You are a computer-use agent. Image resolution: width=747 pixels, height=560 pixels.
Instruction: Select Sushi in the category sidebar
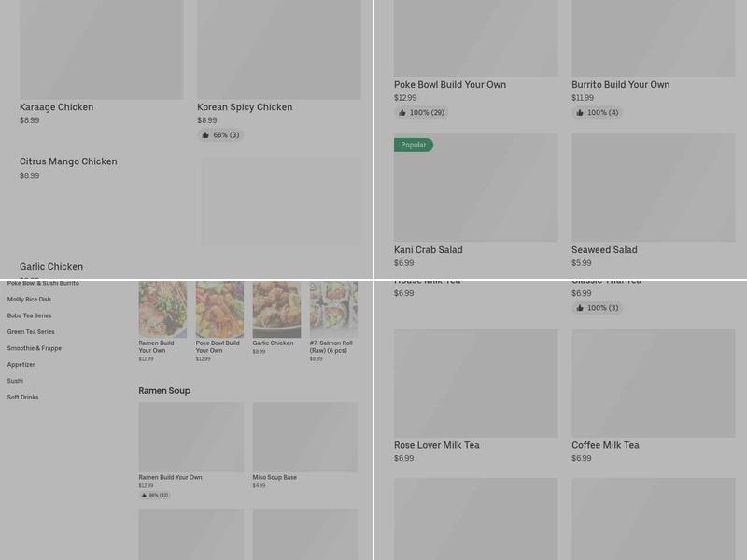[x=15, y=381]
